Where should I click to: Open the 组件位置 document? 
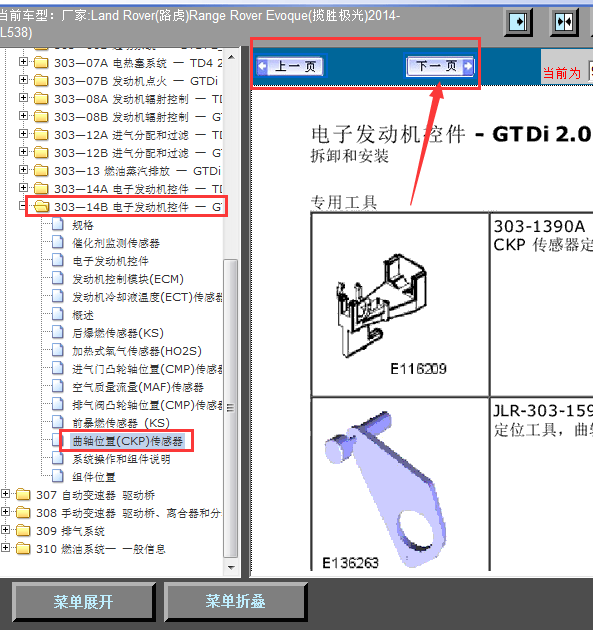pos(94,477)
